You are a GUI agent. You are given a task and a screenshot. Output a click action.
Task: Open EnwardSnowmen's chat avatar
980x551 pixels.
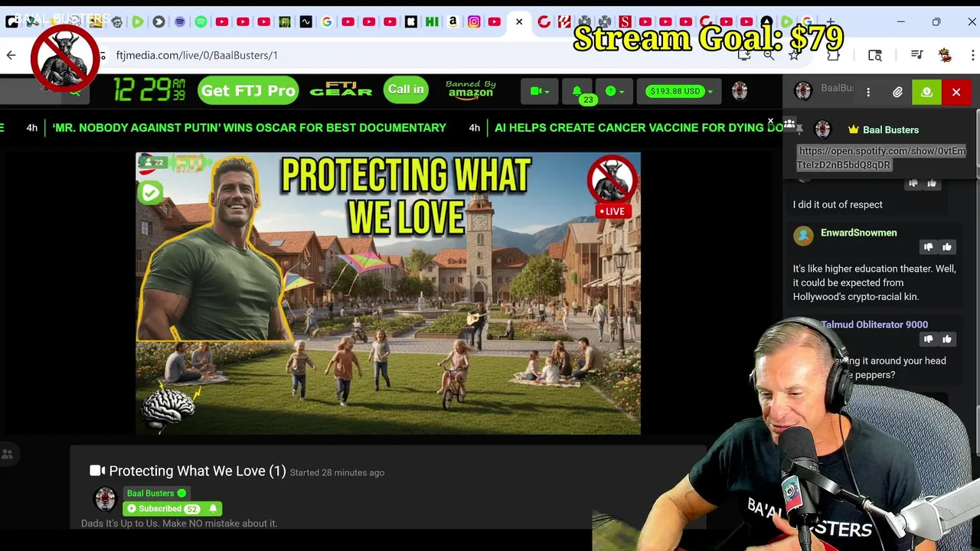(803, 235)
